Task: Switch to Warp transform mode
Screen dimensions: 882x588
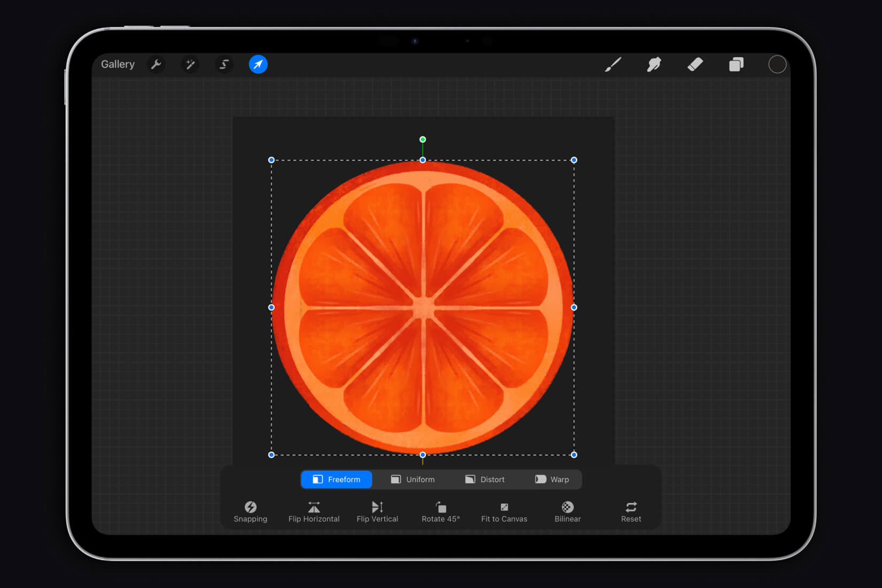Action: (552, 479)
